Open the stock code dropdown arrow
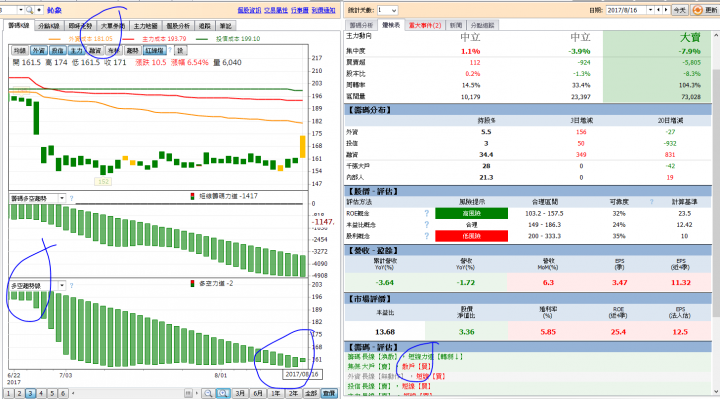The width and height of the screenshot is (720, 399). [21, 10]
